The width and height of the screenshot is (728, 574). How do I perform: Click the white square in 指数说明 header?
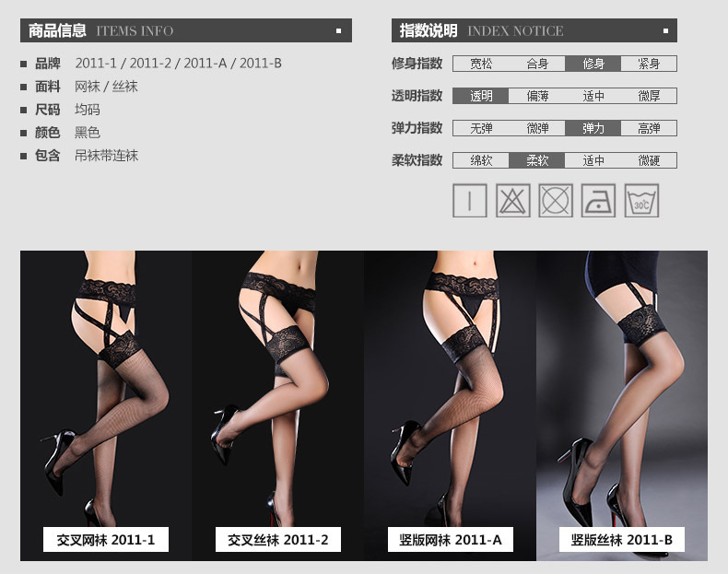[663, 30]
